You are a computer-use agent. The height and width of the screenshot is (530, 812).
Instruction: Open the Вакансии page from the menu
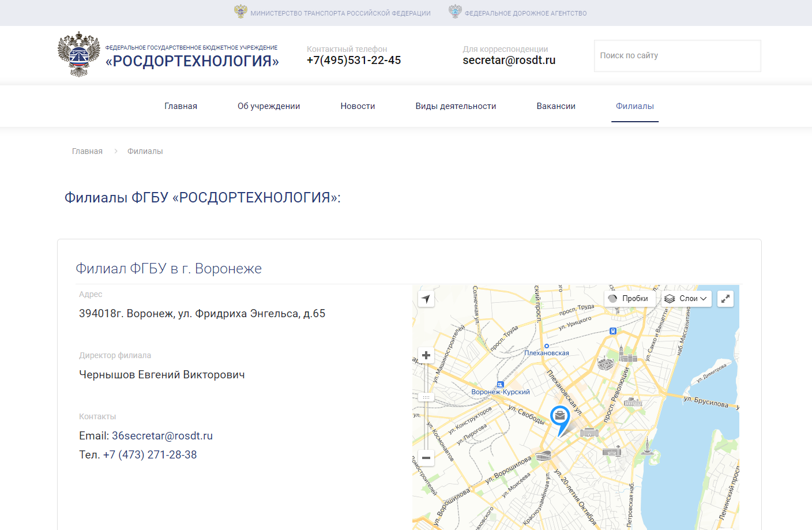[555, 106]
